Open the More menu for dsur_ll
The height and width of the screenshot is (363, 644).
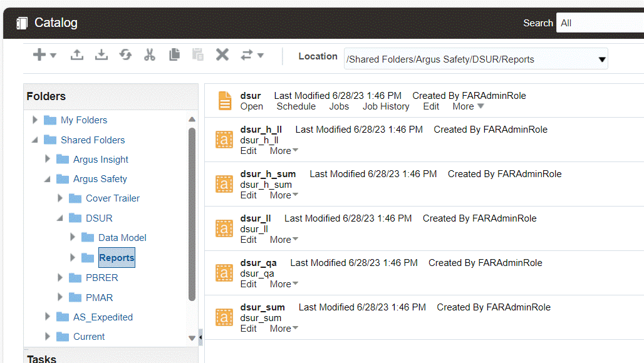pyautogui.click(x=284, y=240)
